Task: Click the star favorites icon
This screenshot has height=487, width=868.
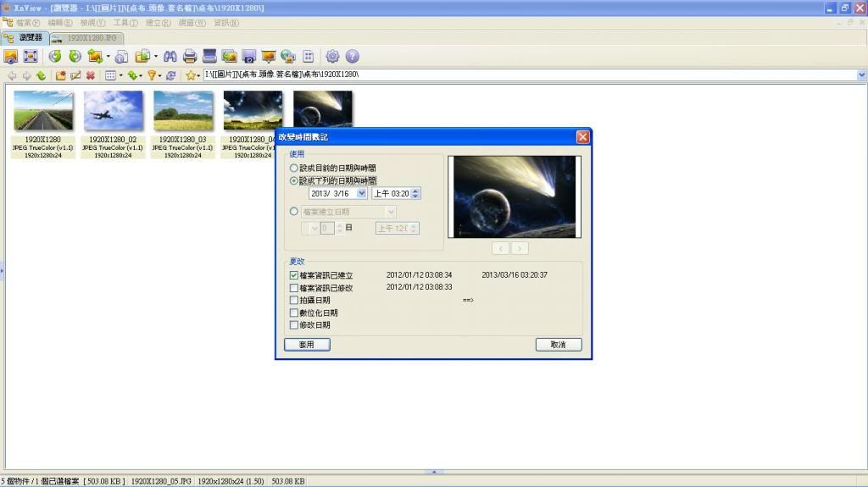Action: pos(191,75)
